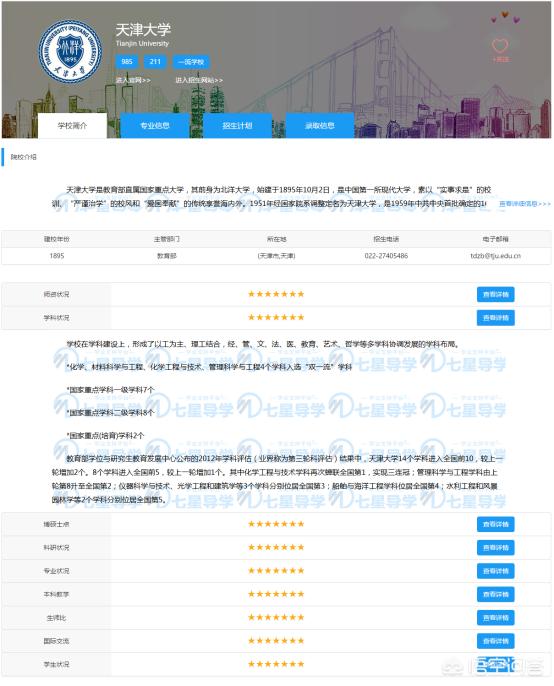Open the 进入官网>> link
Image resolution: width=554 pixels, height=686 pixels.
(133, 80)
